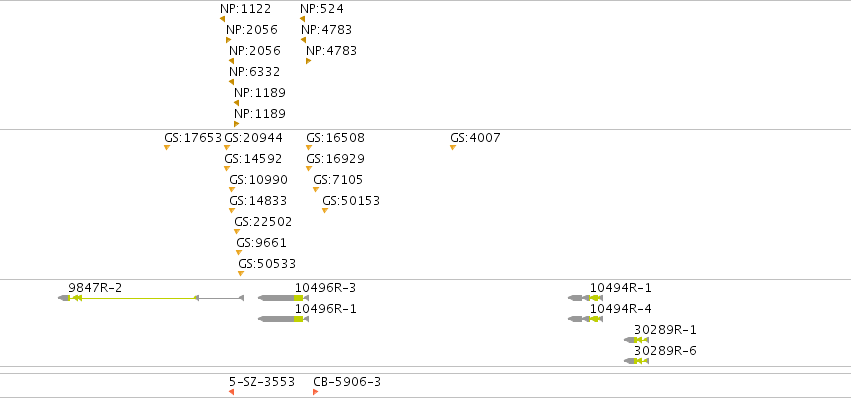Click the GS:50153 triangle marker
Screen dimensions: 851x398
(325, 211)
